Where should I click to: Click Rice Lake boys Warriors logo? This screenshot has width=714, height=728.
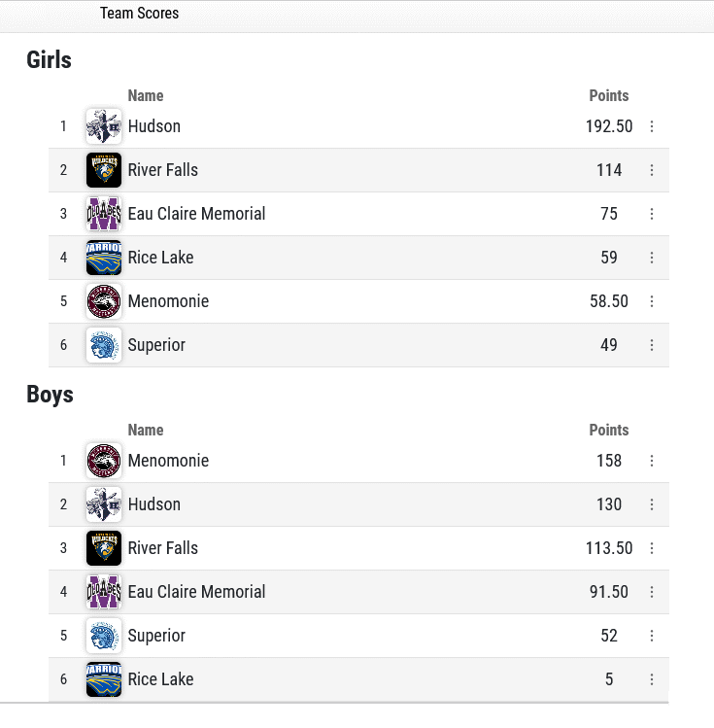(104, 678)
